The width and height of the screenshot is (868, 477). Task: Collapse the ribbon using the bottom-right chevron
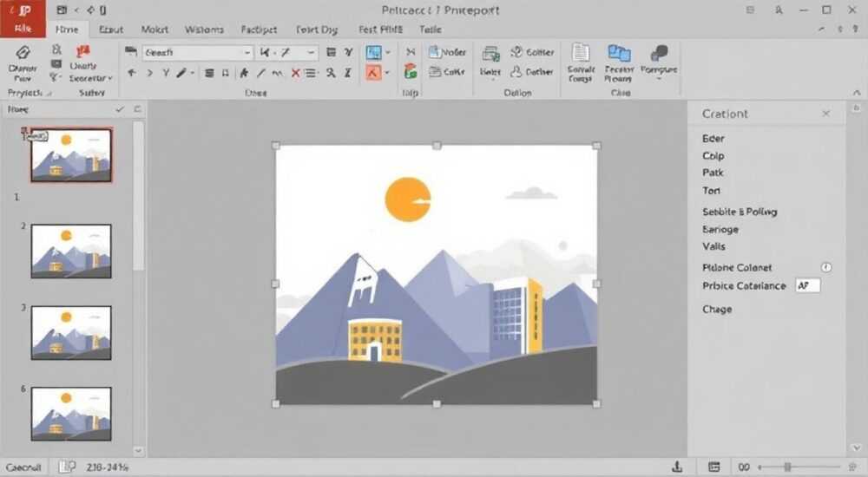[857, 93]
